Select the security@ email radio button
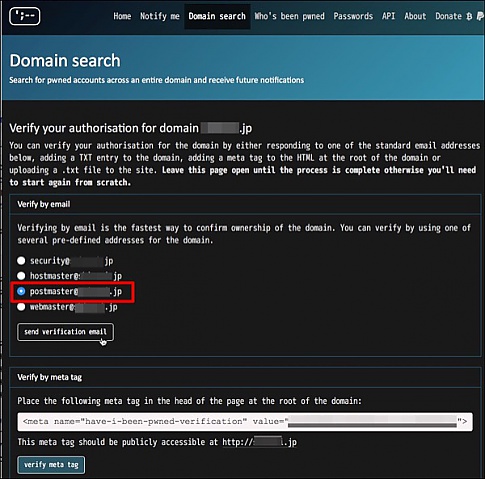Viewport: 485px width, 479px height. pos(21,260)
